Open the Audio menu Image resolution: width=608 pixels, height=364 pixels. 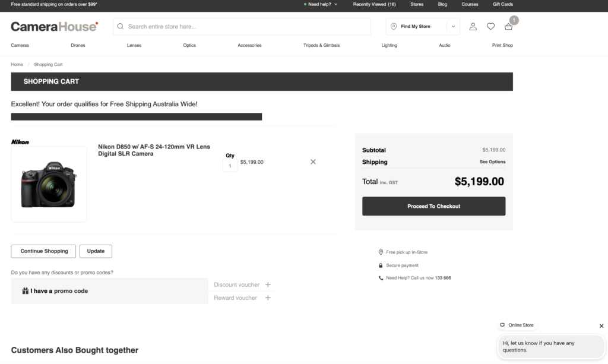pyautogui.click(x=445, y=45)
